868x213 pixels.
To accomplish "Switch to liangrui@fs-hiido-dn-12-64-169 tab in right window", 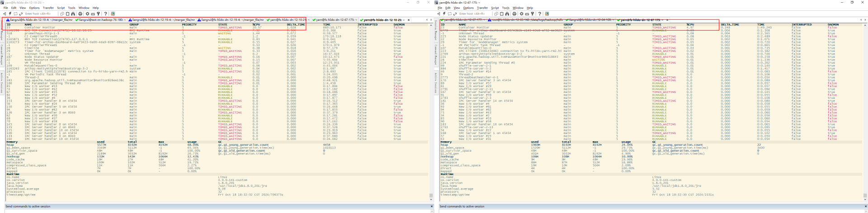I will click(x=590, y=20).
